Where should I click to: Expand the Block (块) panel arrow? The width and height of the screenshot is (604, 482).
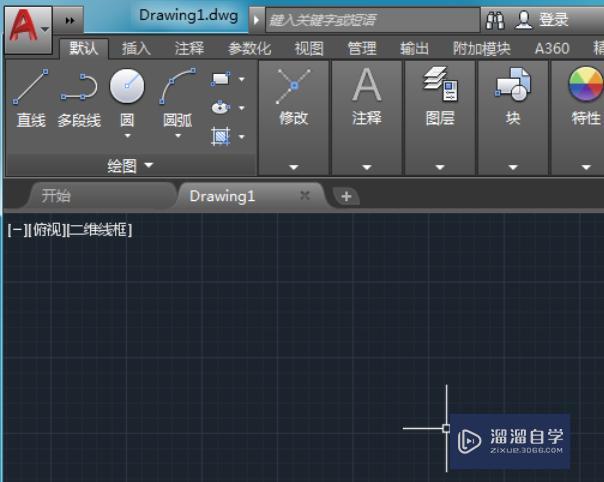513,167
